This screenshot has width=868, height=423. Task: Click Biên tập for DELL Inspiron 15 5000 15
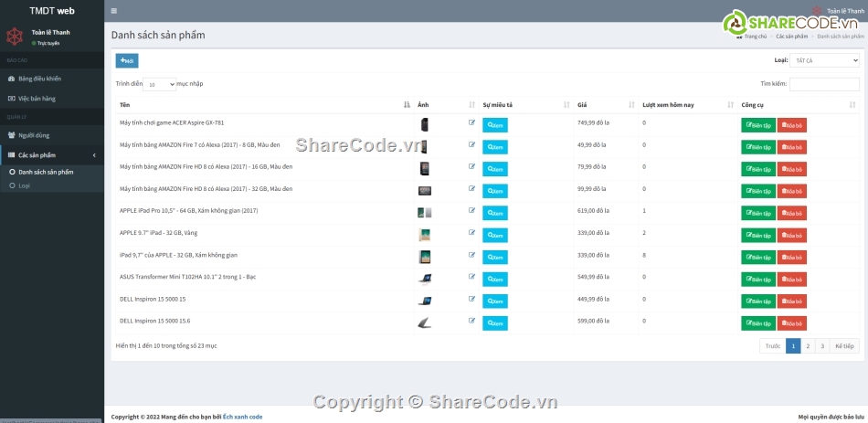(x=758, y=301)
